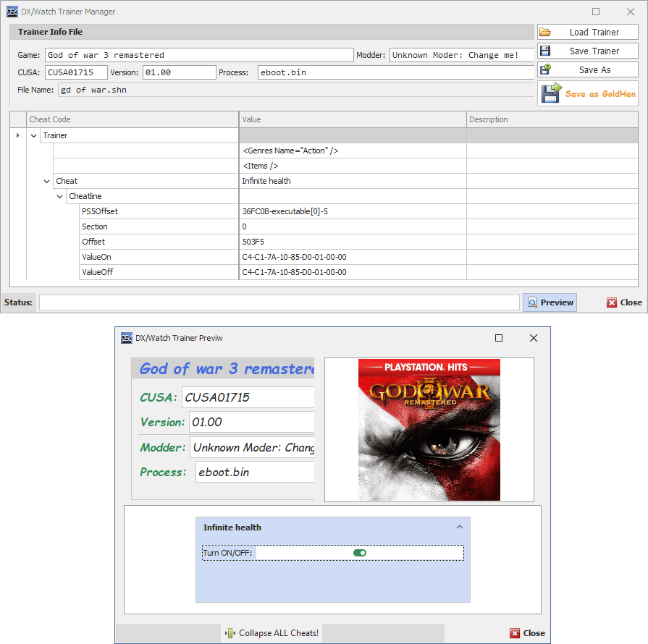The height and width of the screenshot is (644, 648).
Task: Click the Save Trainer floppy disk icon
Action: click(x=545, y=51)
